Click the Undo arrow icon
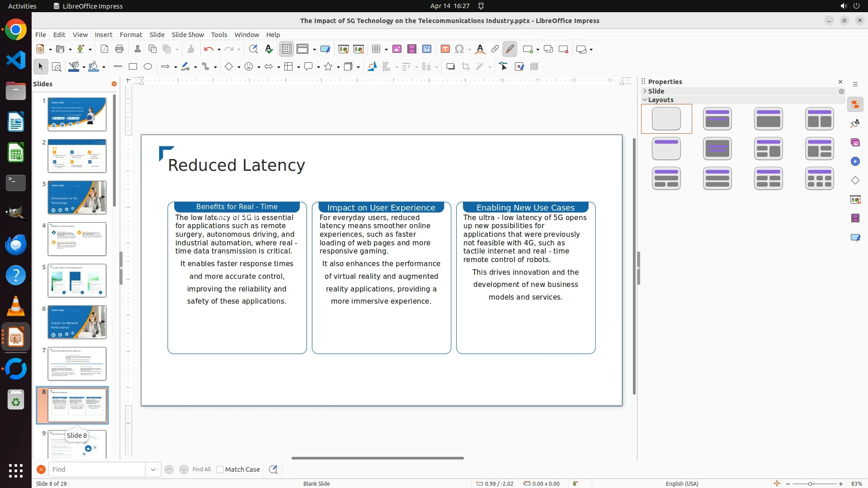Viewport: 868px width, 488px height. point(208,49)
